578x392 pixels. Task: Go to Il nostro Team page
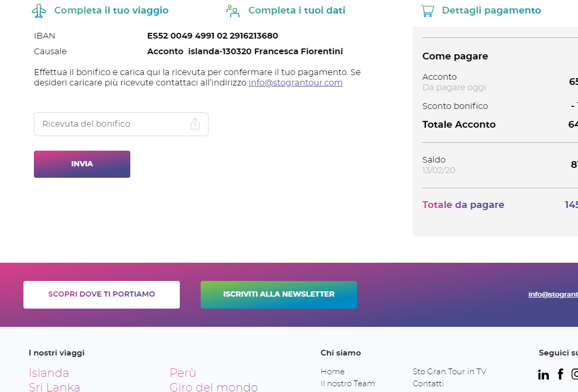click(348, 384)
